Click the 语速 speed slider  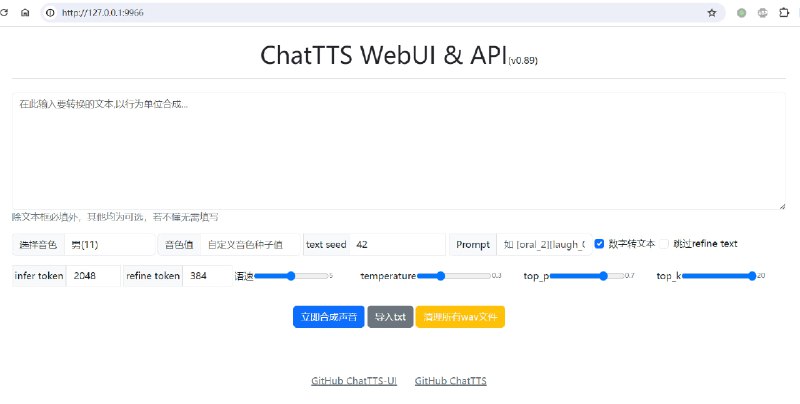click(290, 275)
